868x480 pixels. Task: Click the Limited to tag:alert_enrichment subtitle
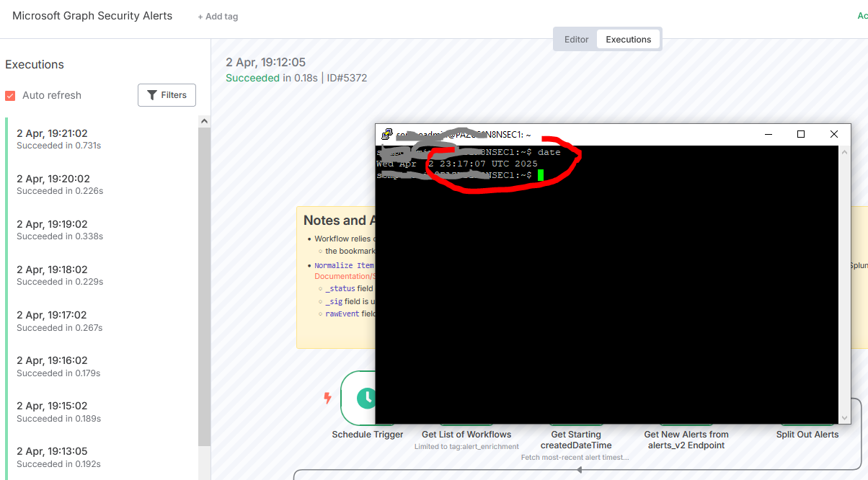pyautogui.click(x=466, y=447)
